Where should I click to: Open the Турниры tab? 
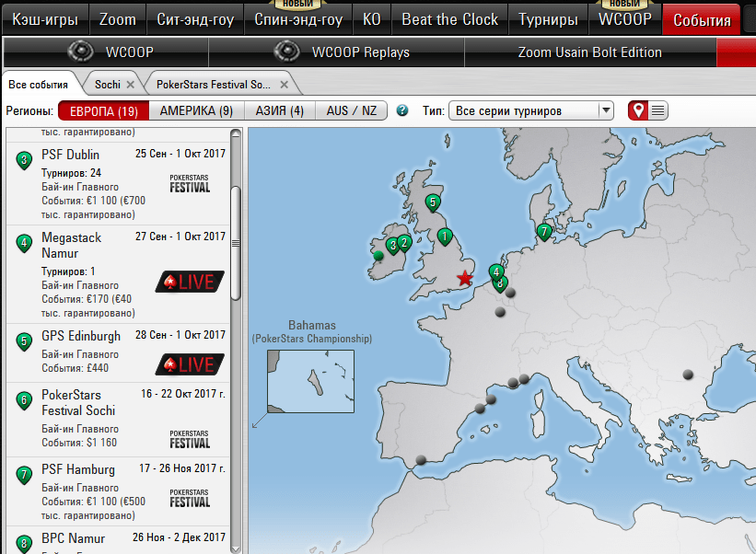pyautogui.click(x=548, y=19)
